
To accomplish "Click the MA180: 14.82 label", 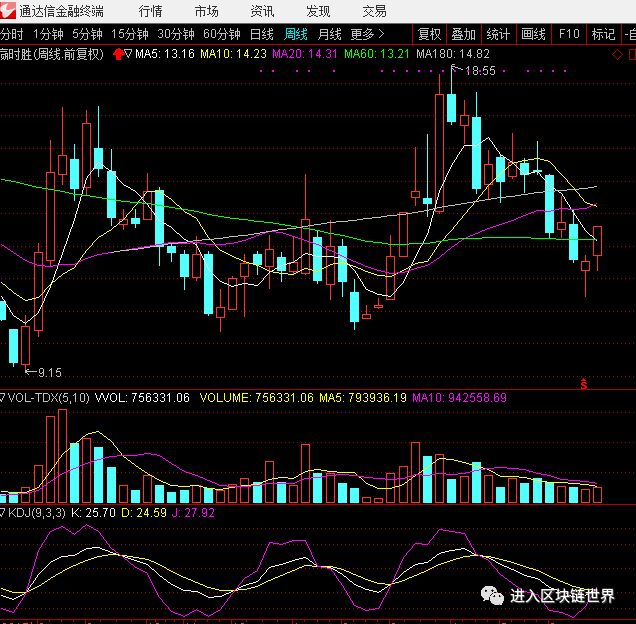I will (x=453, y=54).
